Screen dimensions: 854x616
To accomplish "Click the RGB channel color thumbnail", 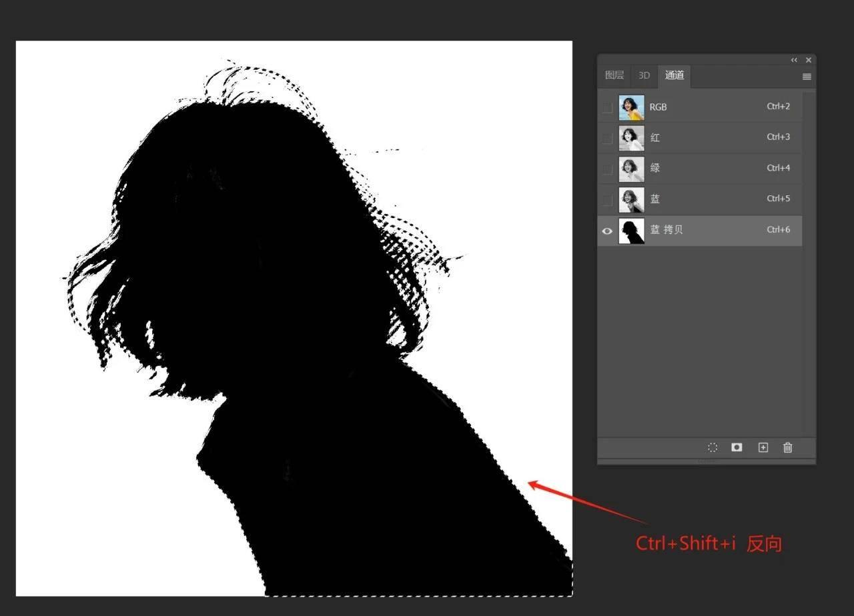I will coord(631,107).
